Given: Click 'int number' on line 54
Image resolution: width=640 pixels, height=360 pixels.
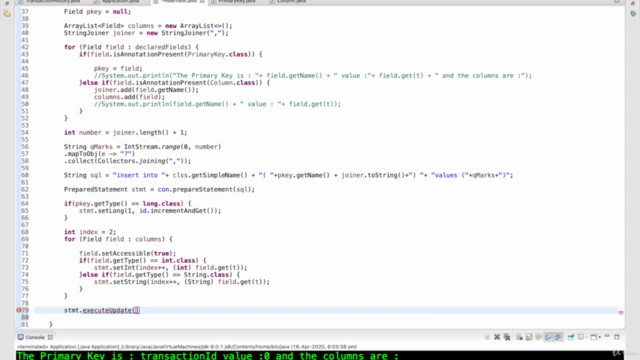Looking at the screenshot, I should click(x=82, y=132).
